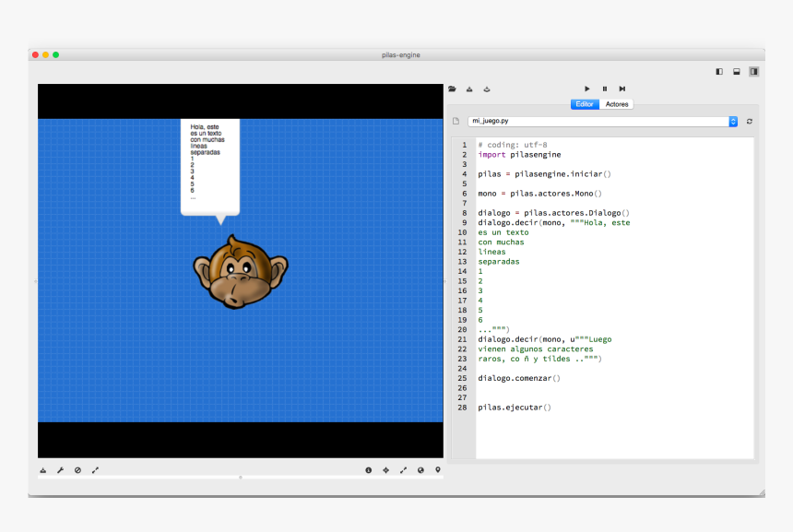Click the location pin icon below the canvas
Viewport: 793px width, 532px height.
[438, 470]
